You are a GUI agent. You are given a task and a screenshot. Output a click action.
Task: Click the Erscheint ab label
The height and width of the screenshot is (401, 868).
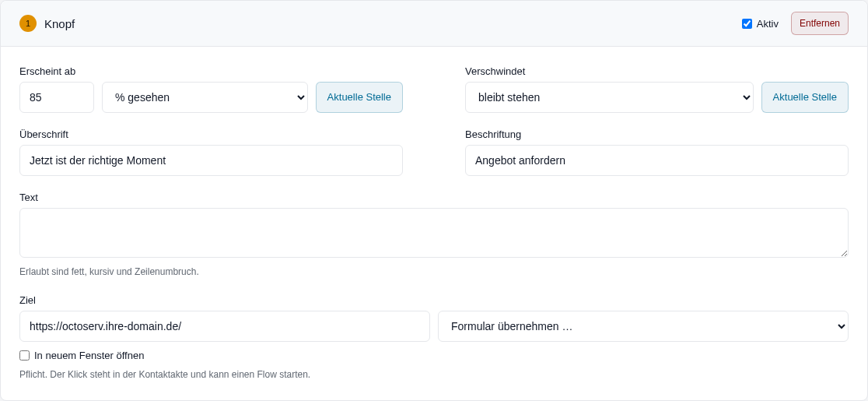(x=47, y=72)
